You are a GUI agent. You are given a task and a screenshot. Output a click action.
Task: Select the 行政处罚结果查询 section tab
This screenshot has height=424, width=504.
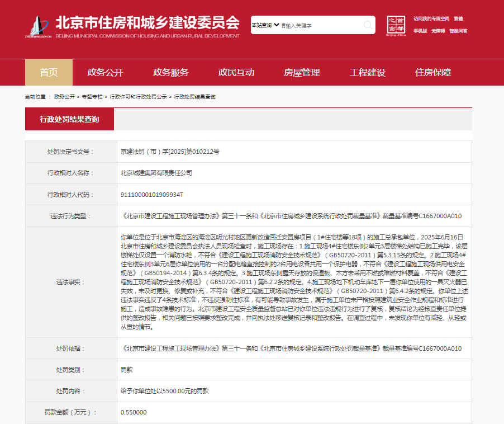[x=69, y=119]
